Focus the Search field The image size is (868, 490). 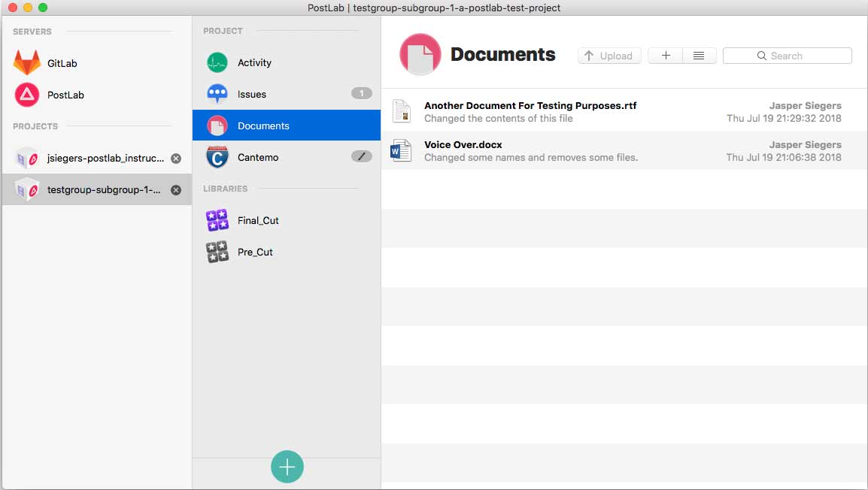[788, 56]
